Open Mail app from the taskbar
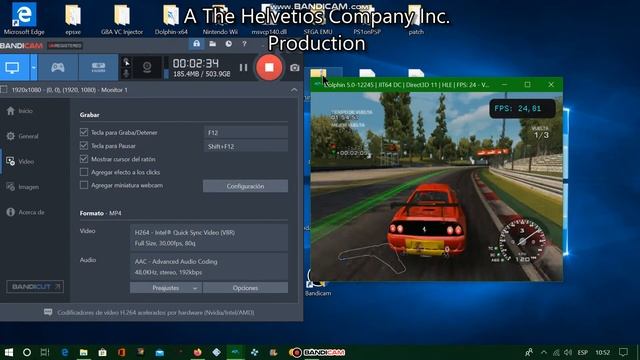 click(x=160, y=352)
